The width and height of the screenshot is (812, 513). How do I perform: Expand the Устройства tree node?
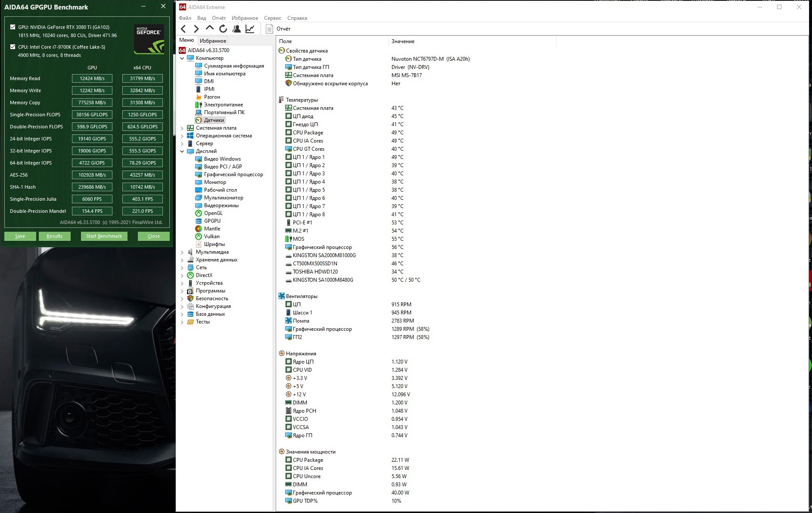(182, 283)
